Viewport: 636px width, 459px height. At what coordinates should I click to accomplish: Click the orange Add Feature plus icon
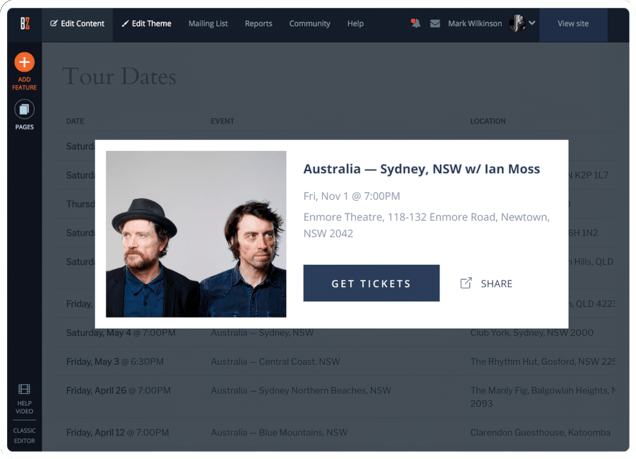click(x=24, y=63)
